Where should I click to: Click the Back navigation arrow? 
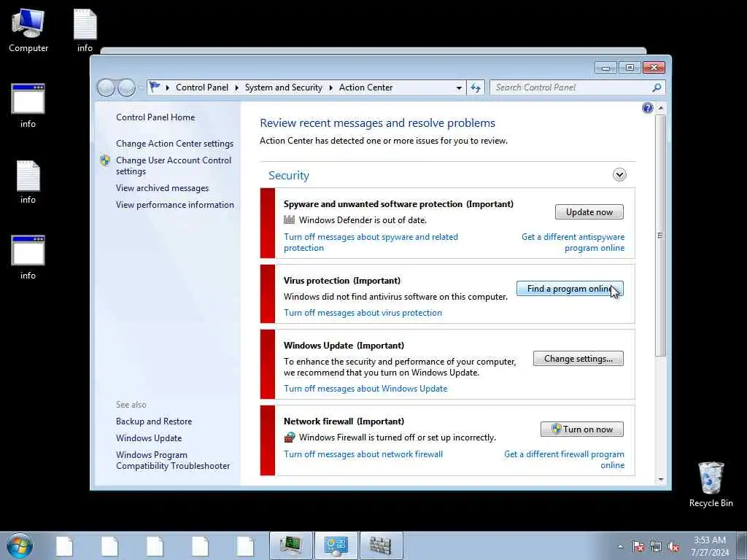click(106, 87)
